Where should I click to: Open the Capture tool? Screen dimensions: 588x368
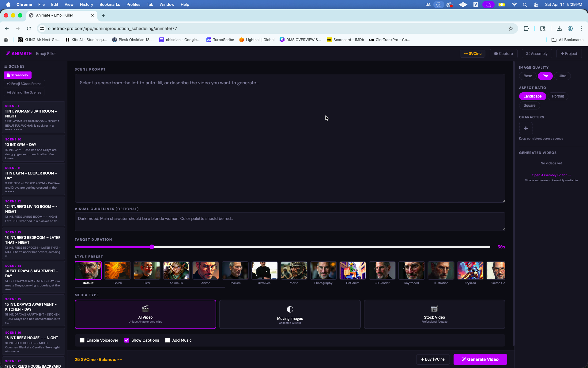496,53
